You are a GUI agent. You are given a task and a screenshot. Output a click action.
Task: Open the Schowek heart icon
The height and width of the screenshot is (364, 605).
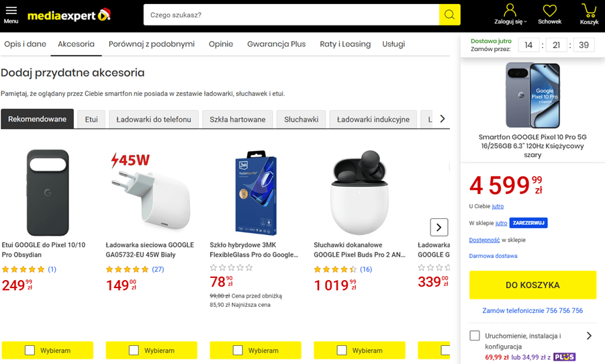click(549, 13)
